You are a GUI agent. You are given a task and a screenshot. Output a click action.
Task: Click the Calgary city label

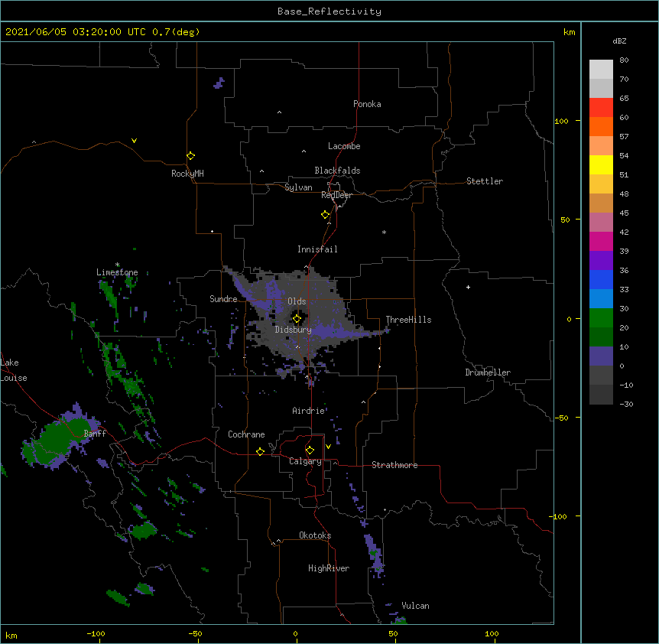click(x=306, y=461)
